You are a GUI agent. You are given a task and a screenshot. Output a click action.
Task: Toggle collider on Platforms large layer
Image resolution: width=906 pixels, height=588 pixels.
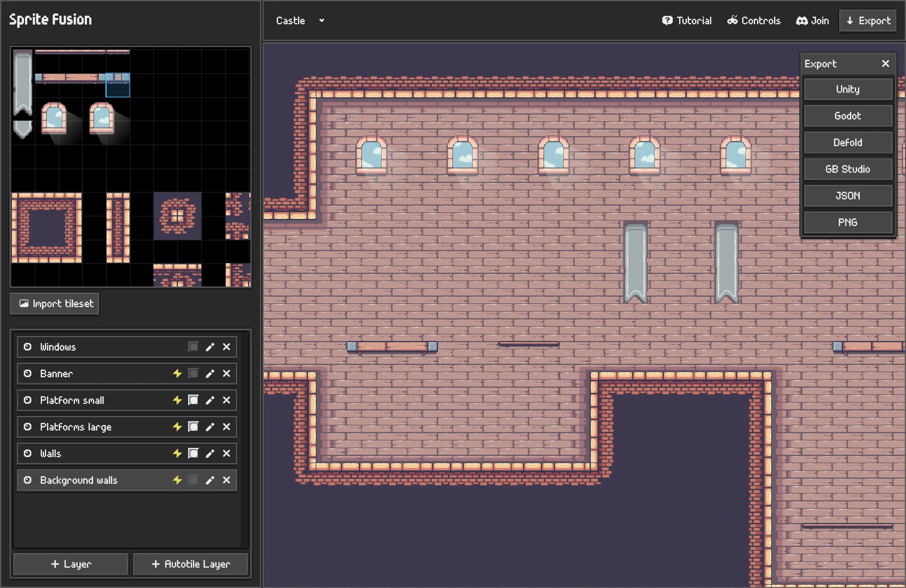coord(193,426)
